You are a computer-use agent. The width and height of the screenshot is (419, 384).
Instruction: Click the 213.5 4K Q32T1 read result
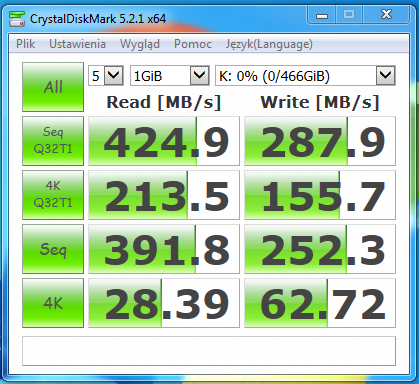(x=164, y=195)
